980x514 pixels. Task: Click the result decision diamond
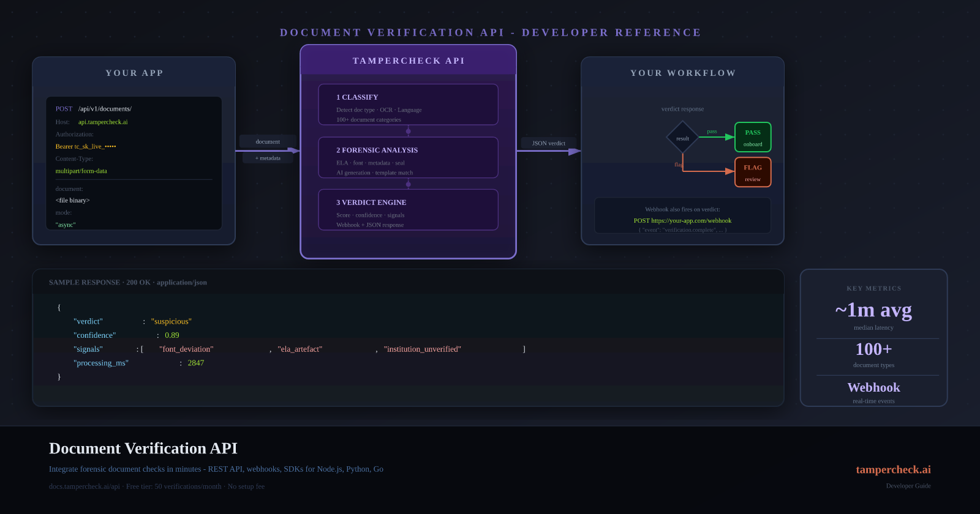point(682,137)
